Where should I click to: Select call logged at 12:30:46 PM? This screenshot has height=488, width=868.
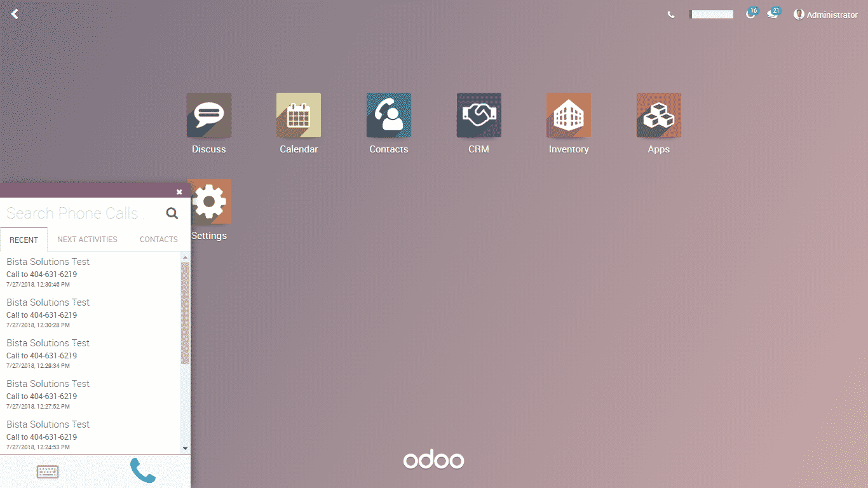pyautogui.click(x=90, y=272)
